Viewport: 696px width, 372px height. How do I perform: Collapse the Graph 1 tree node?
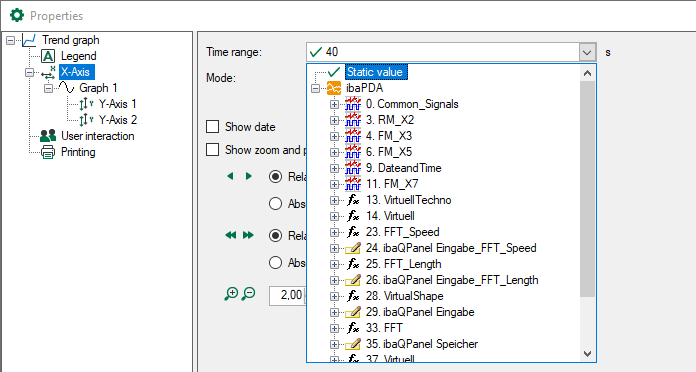(48, 88)
